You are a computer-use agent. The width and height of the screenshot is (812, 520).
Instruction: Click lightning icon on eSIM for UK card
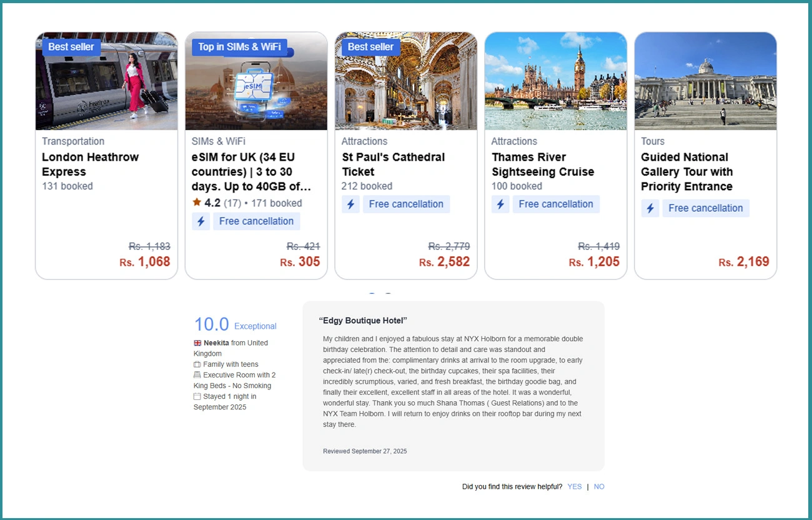click(201, 221)
